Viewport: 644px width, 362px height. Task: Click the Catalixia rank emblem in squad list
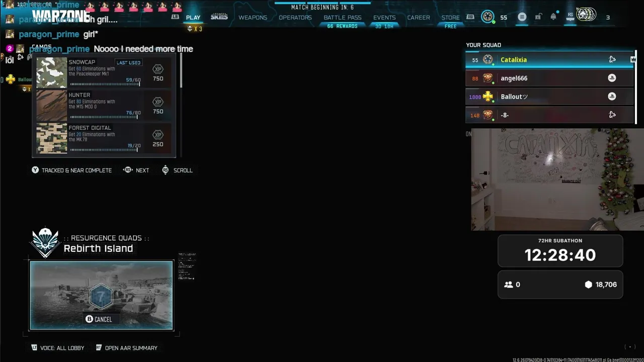click(488, 59)
